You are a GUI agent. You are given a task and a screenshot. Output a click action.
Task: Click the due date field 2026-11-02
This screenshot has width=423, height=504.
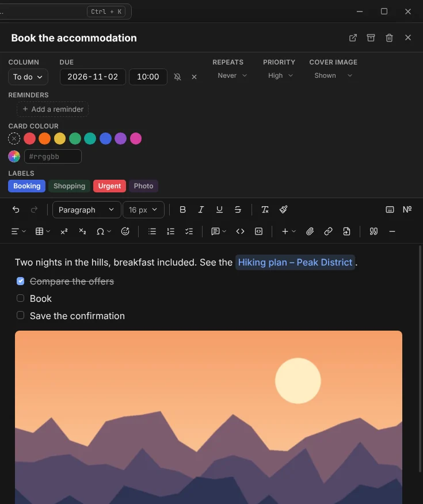tap(93, 77)
